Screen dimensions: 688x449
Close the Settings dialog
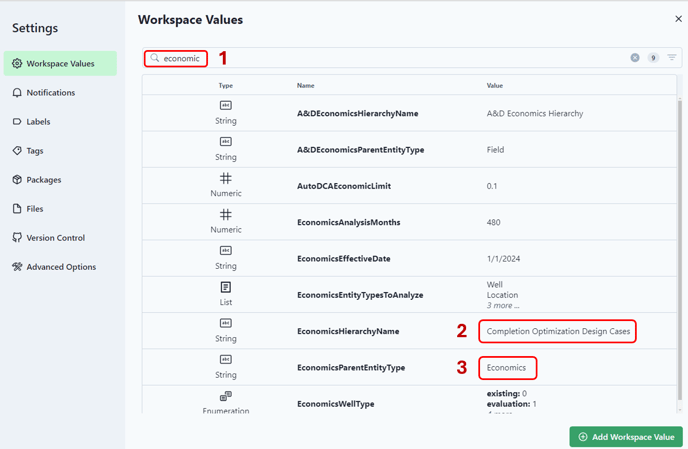point(678,19)
